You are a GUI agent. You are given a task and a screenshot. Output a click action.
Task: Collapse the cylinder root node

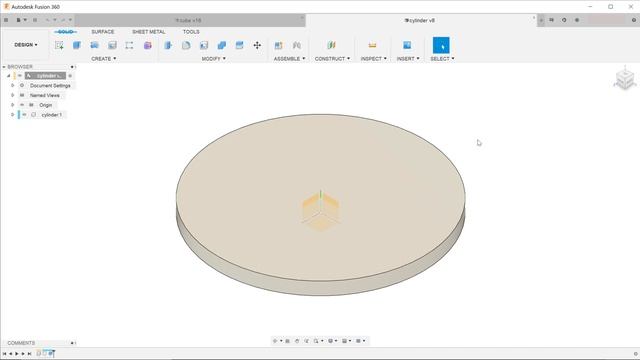[x=8, y=76]
